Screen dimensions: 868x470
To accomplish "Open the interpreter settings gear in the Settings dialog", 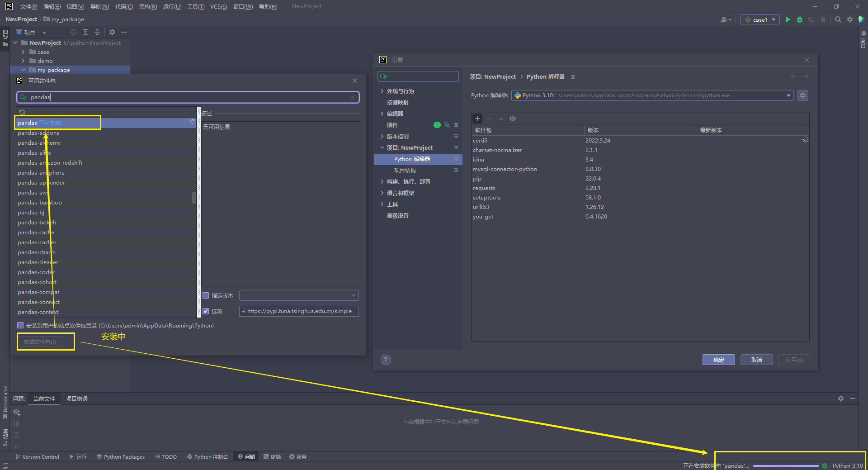I will coord(803,95).
